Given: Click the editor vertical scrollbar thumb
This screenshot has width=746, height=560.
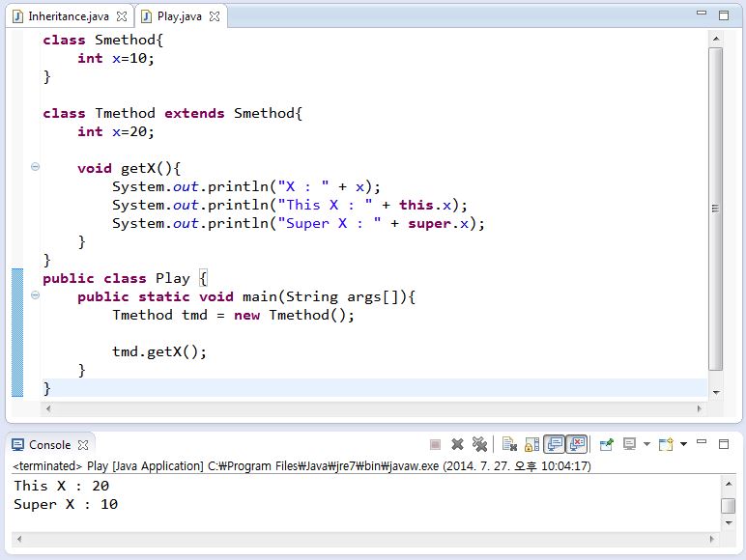Looking at the screenshot, I should [x=715, y=209].
